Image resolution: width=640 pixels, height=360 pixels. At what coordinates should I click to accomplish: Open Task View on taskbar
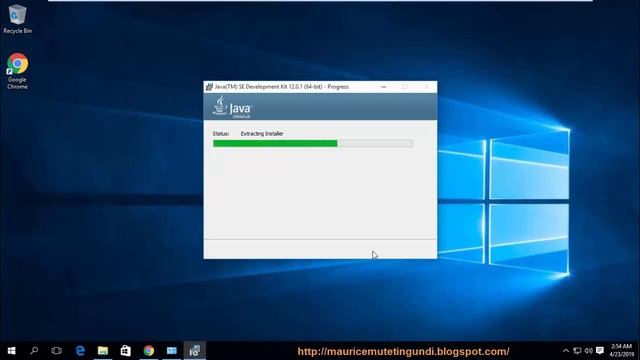(57, 351)
